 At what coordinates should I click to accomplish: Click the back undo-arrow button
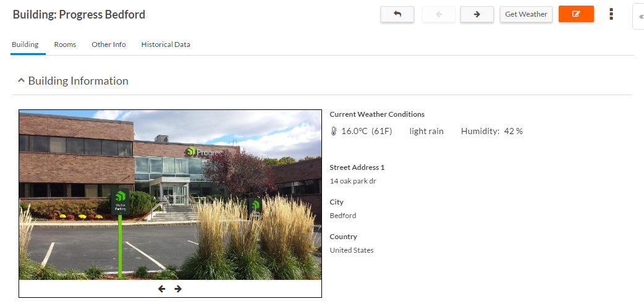click(397, 14)
